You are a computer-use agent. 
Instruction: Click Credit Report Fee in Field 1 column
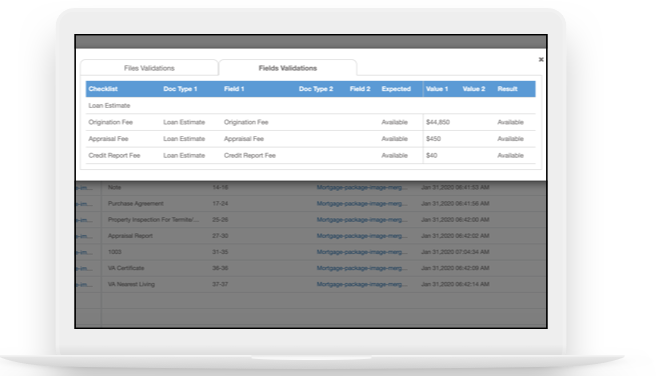click(x=250, y=155)
